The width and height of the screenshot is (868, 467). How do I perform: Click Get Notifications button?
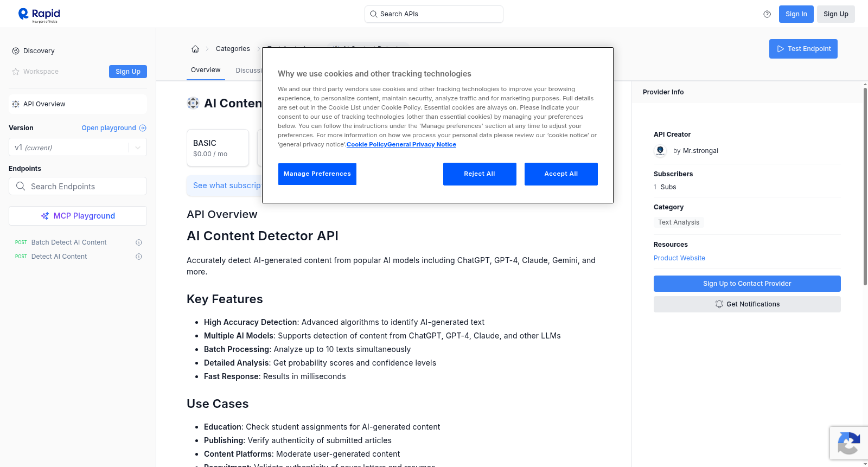pyautogui.click(x=747, y=304)
